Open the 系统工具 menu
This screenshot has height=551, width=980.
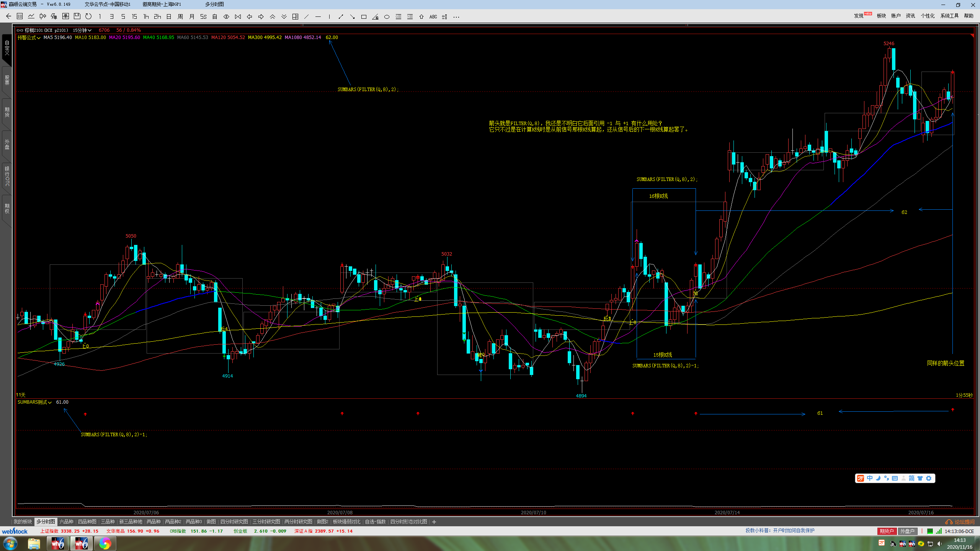click(949, 16)
